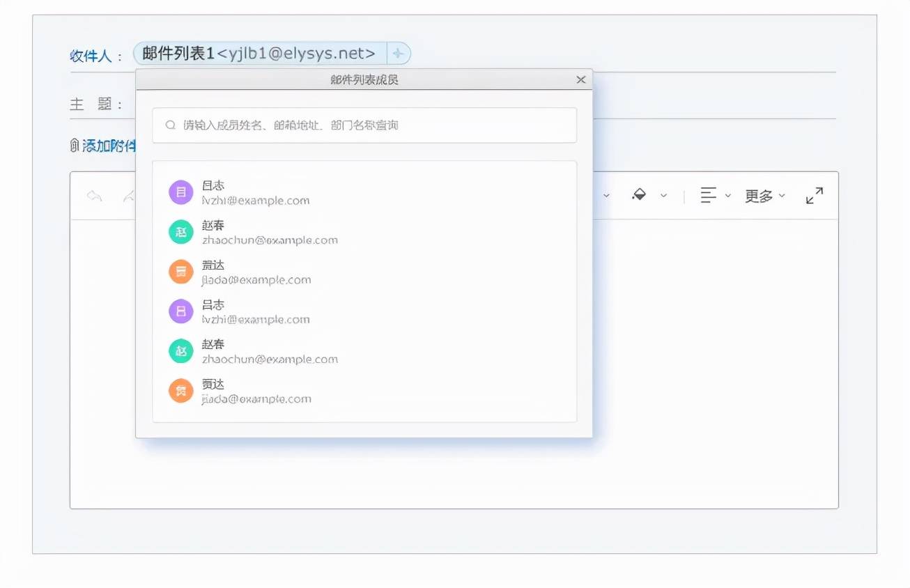
Task: Click the 邮件列表成员 dialog title bar
Action: 364,79
